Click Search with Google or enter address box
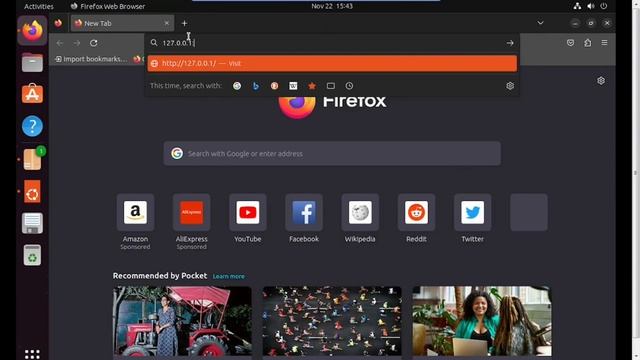Screen dimensions: 640x360 click(332, 153)
